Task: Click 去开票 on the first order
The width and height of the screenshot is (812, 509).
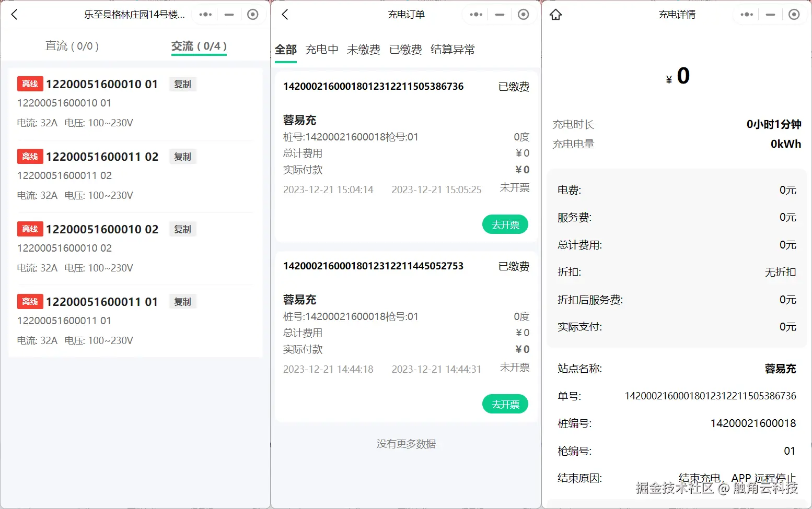Action: pos(505,224)
